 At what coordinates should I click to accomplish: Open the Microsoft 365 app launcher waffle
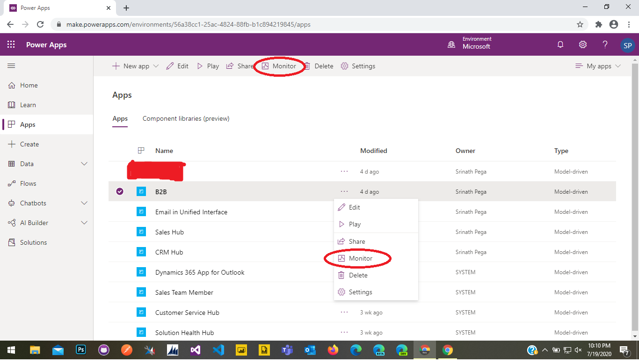[10, 44]
